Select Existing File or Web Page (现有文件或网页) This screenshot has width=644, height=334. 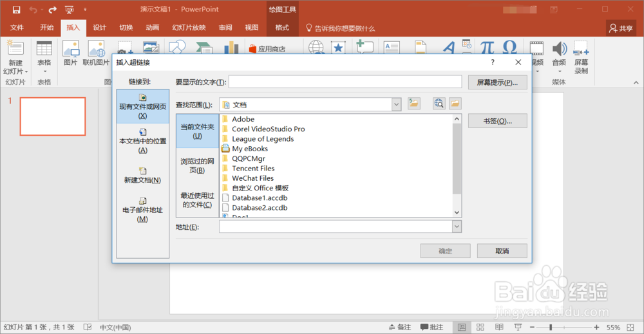[x=142, y=106]
